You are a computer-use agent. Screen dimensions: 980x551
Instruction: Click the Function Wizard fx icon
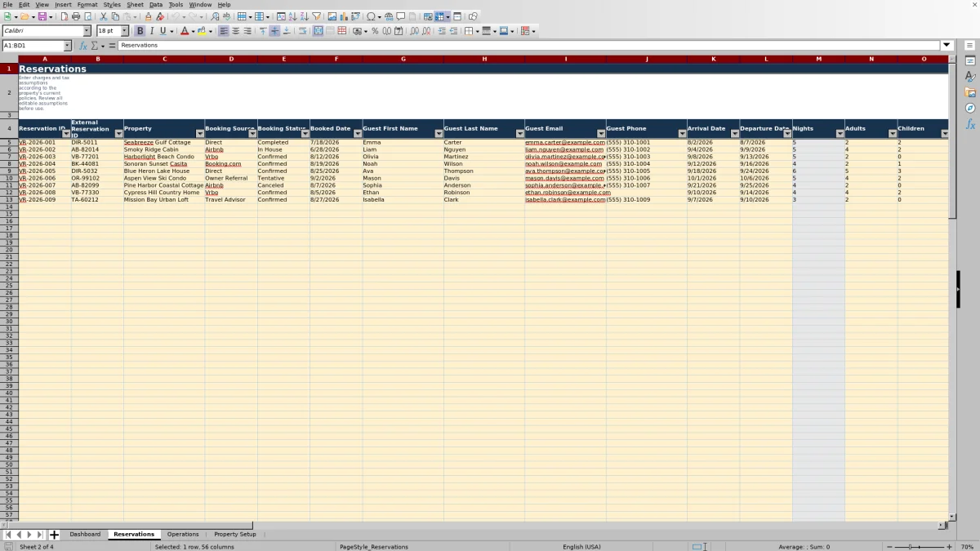click(83, 46)
